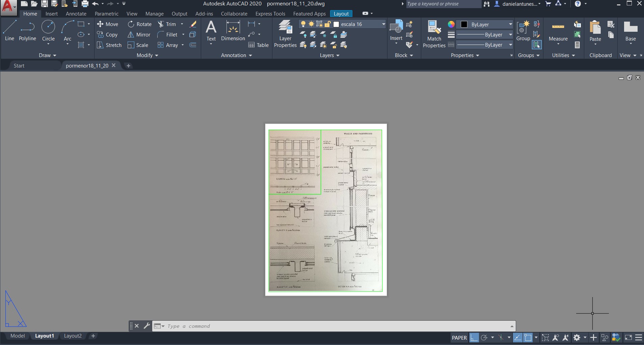Viewport: 644px width, 345px height.
Task: Click the Scale tool
Action: pos(138,45)
